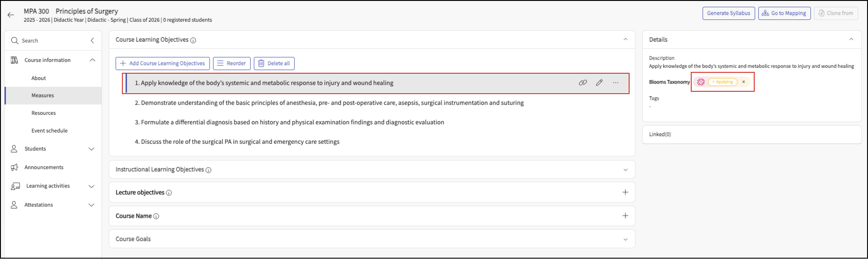
Task: Click the Go to Mapping button
Action: [x=784, y=14]
